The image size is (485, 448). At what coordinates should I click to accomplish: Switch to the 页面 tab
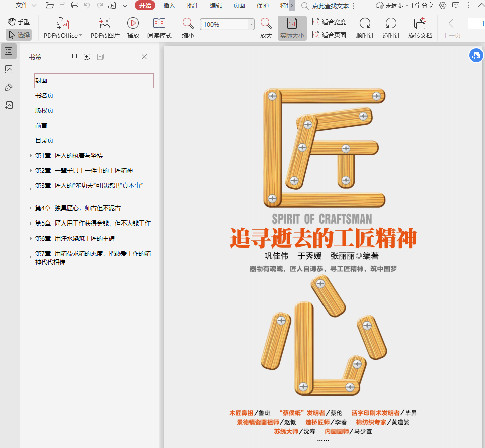pyautogui.click(x=239, y=5)
